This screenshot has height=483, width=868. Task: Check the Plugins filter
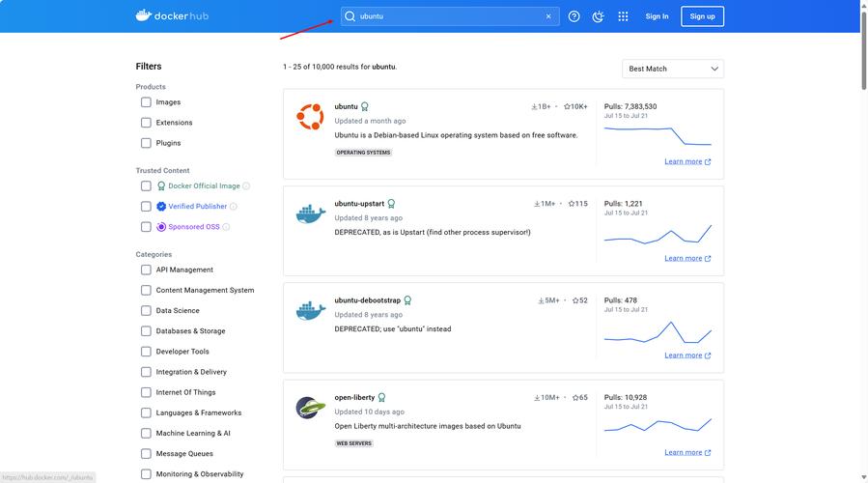coord(146,143)
